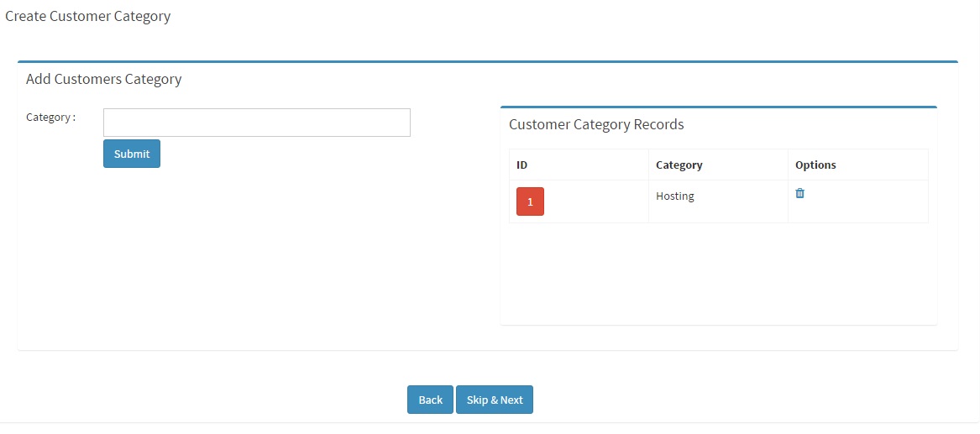Click the Customer Category Records heading

tap(596, 124)
